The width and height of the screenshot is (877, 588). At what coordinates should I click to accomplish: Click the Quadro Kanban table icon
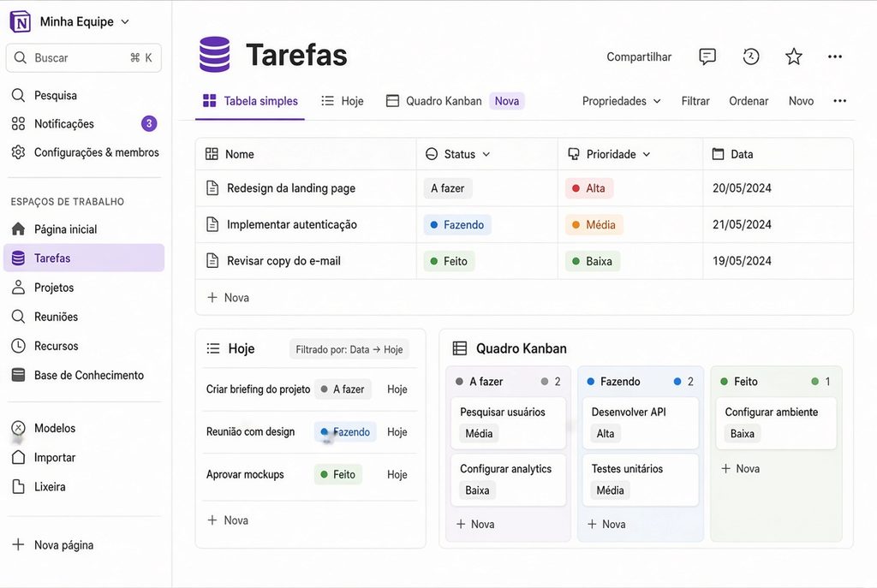460,348
